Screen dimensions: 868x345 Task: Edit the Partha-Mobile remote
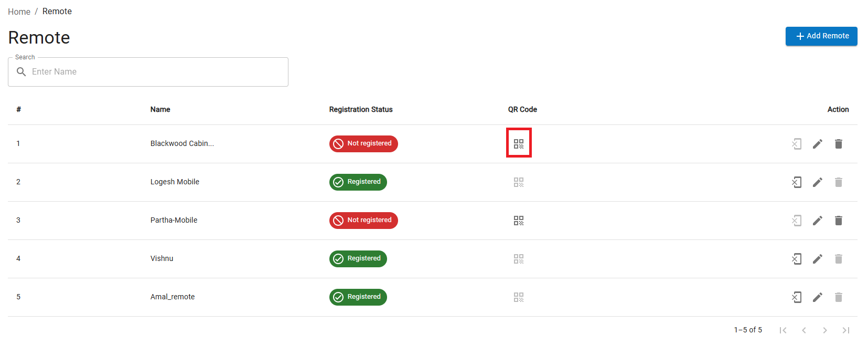817,221
